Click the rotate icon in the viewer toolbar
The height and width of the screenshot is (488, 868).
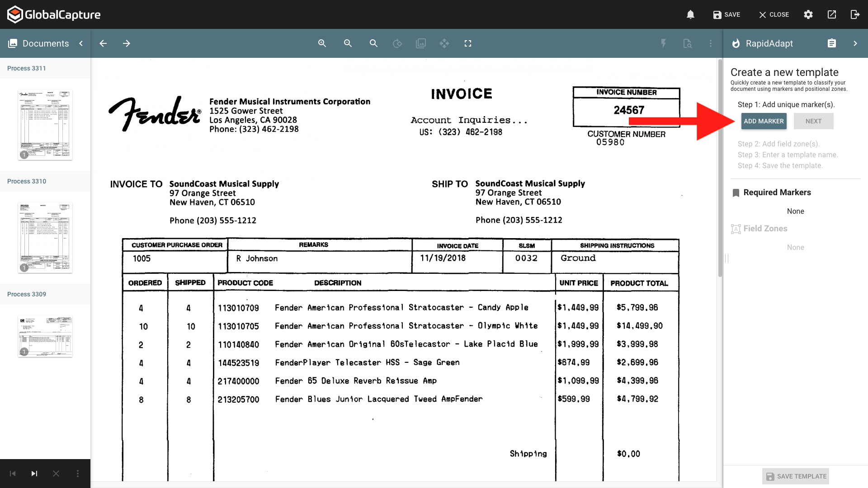(397, 43)
